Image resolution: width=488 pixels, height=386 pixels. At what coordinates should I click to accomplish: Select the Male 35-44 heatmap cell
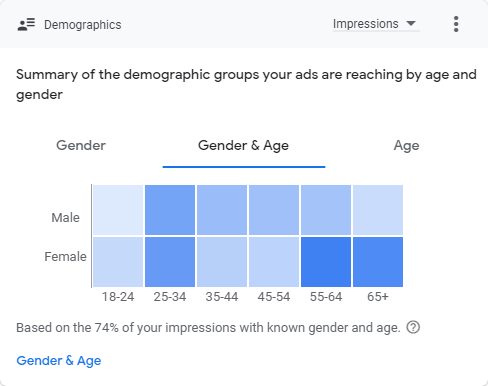point(222,210)
